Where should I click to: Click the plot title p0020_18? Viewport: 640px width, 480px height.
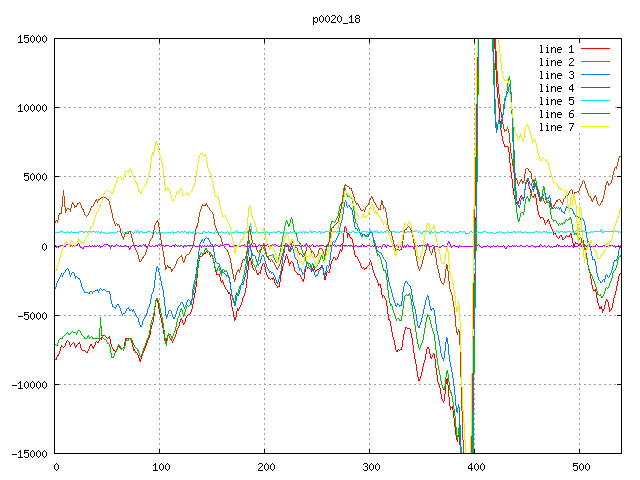coord(337,19)
